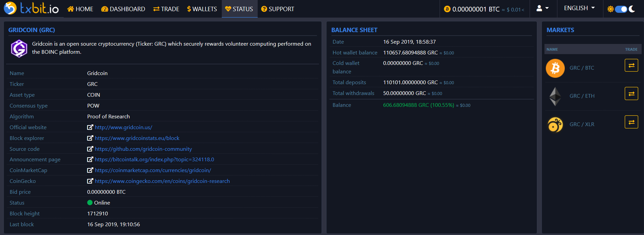This screenshot has width=644, height=235.
Task: Open the github.com gridcoin-community link
Action: coord(143,149)
